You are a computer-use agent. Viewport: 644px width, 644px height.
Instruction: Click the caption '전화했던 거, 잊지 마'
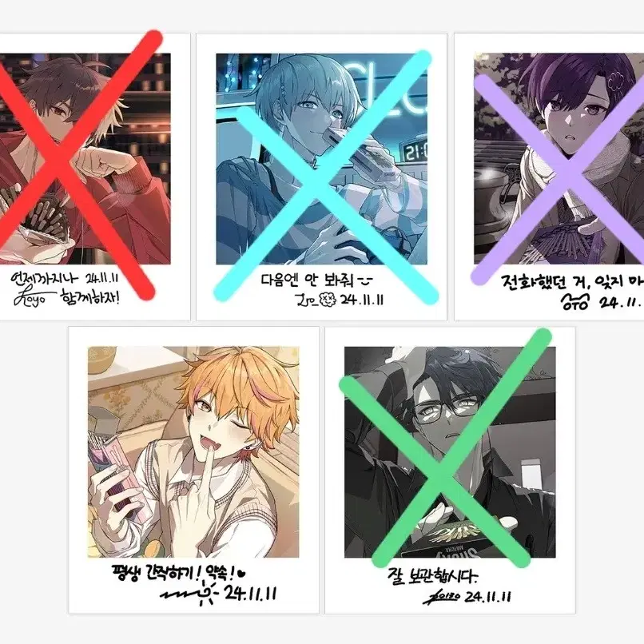[573, 282]
